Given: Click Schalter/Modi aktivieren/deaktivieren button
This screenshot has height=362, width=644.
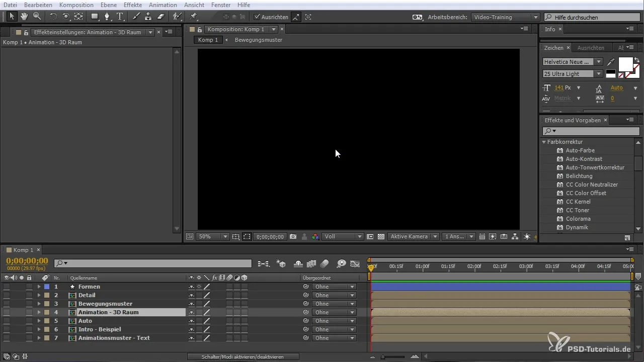Looking at the screenshot, I should [x=243, y=356].
